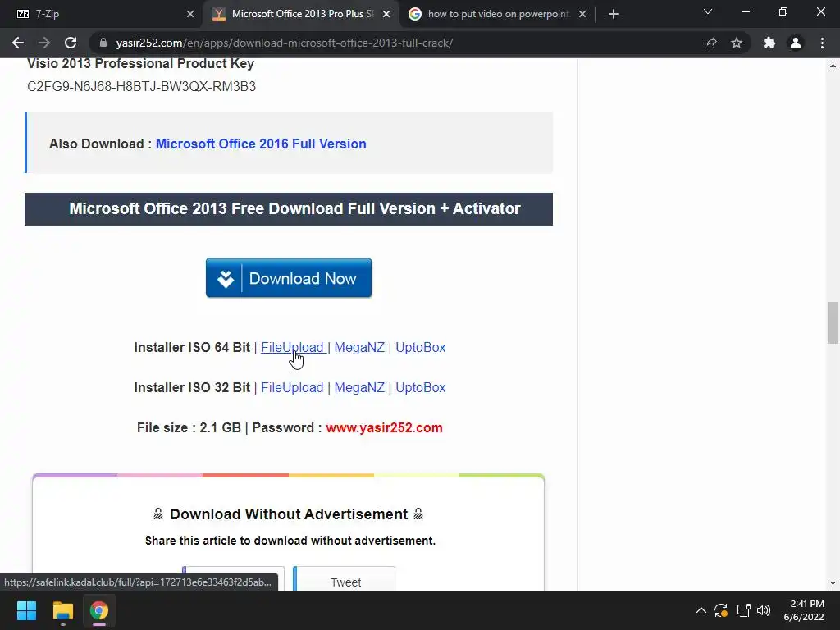Screen dimensions: 840x630
Task: Click scrollbar down arrow
Action: click(x=833, y=583)
